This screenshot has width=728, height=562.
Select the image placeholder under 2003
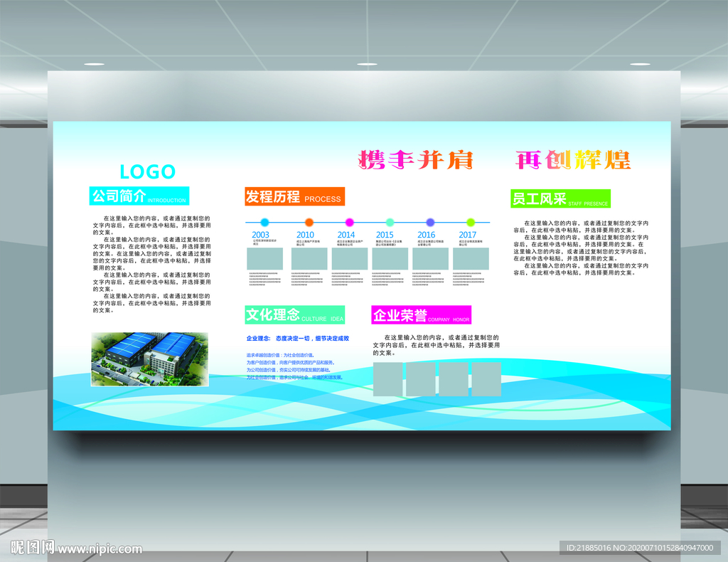pyautogui.click(x=264, y=259)
